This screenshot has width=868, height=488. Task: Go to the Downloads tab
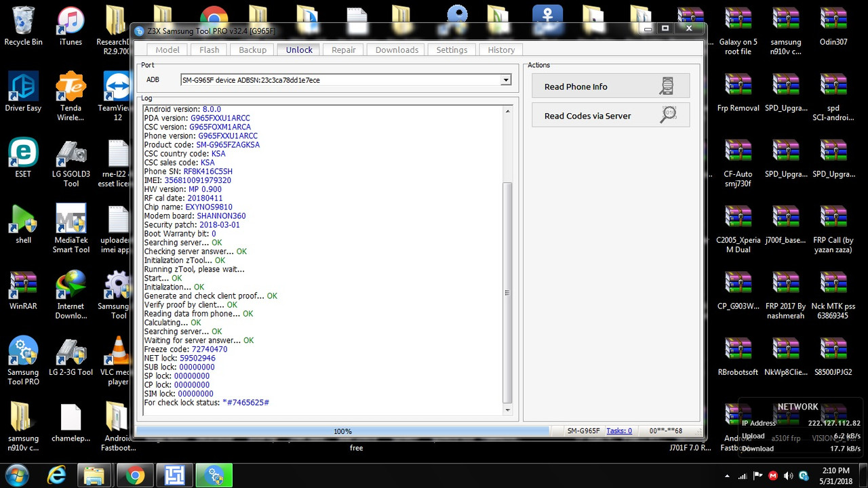tap(397, 49)
